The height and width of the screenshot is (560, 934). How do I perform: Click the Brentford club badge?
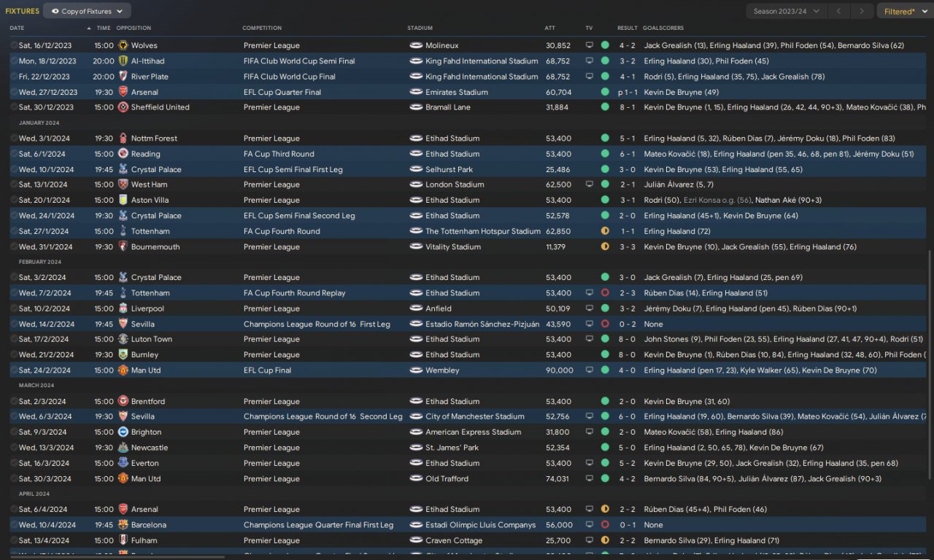coord(123,401)
